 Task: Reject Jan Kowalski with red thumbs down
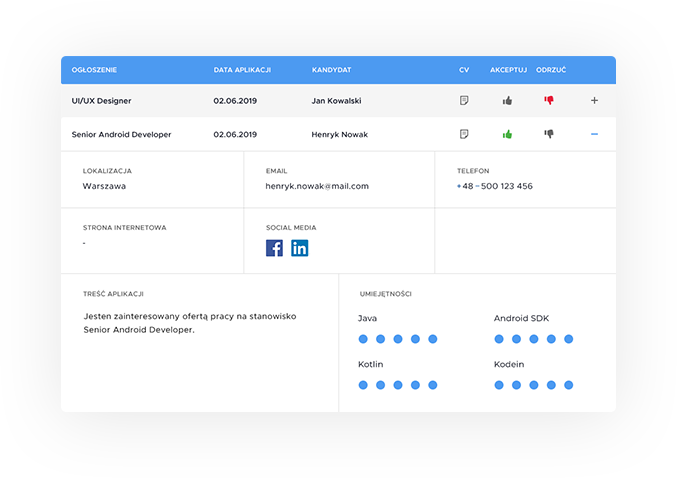click(548, 101)
